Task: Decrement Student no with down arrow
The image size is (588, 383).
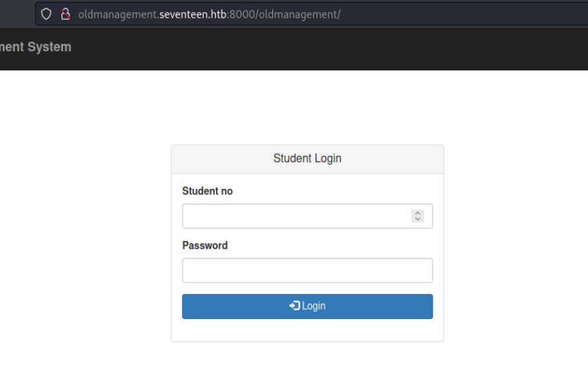Action: (x=418, y=219)
